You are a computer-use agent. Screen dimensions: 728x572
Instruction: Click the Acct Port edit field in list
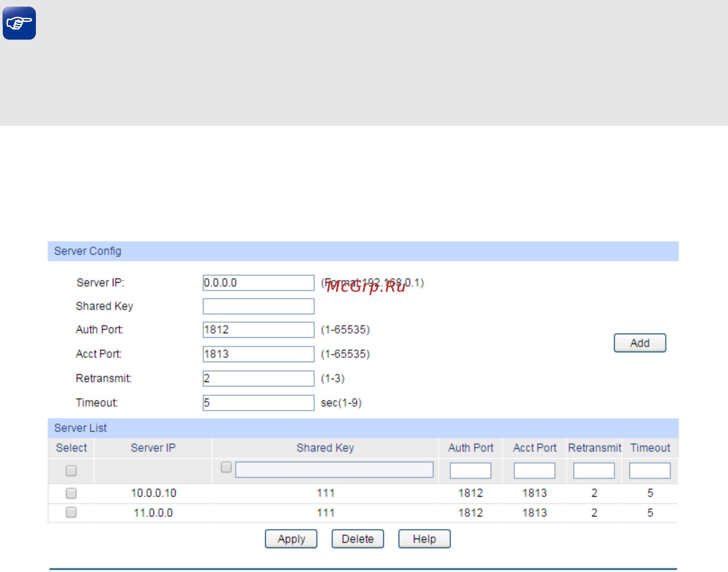535,471
